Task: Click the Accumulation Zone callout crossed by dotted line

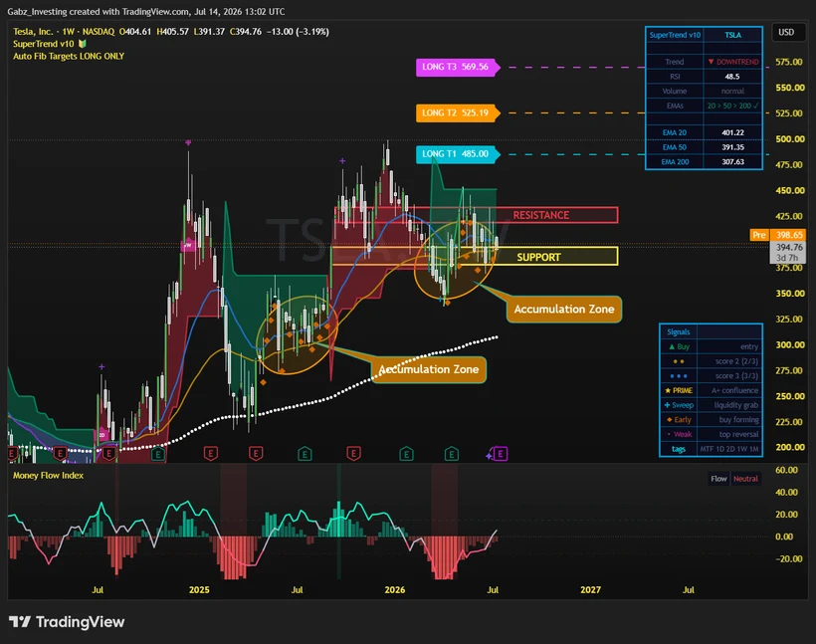Action: click(429, 369)
